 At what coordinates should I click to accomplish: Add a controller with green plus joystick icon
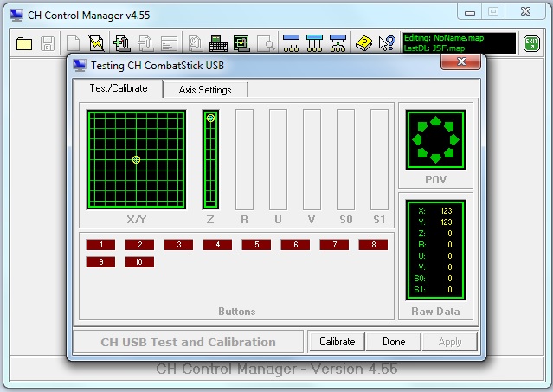point(122,44)
